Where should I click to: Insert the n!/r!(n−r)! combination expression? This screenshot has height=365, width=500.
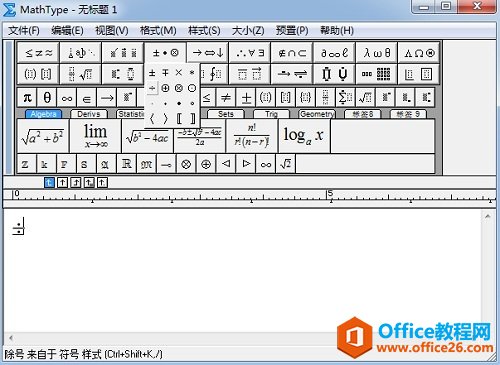click(252, 136)
